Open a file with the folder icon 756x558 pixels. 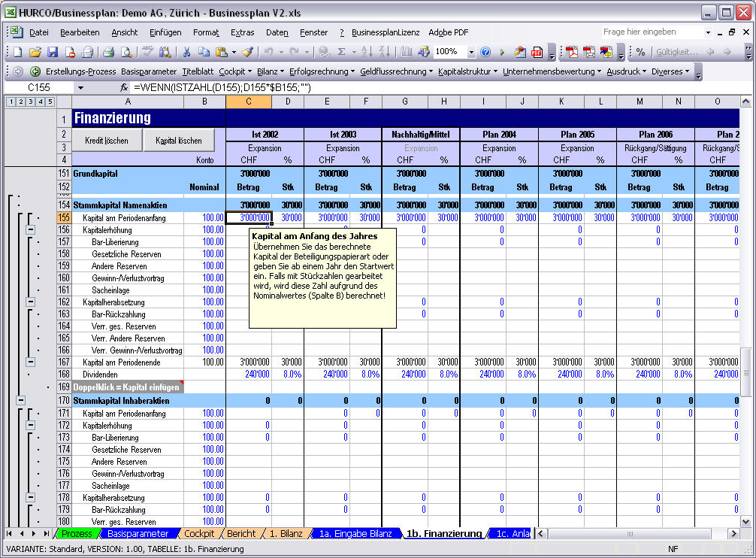point(35,52)
